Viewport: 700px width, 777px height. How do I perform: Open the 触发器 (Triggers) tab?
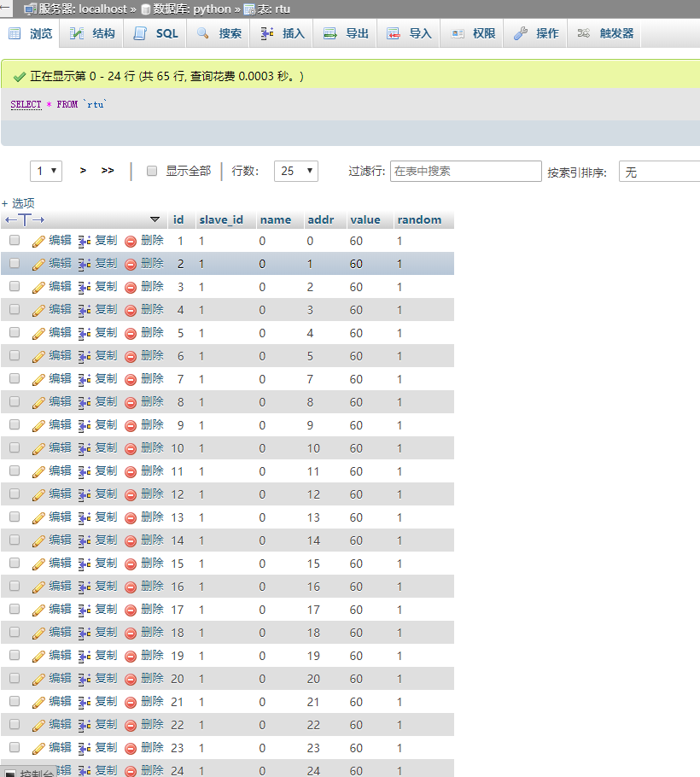tap(604, 33)
